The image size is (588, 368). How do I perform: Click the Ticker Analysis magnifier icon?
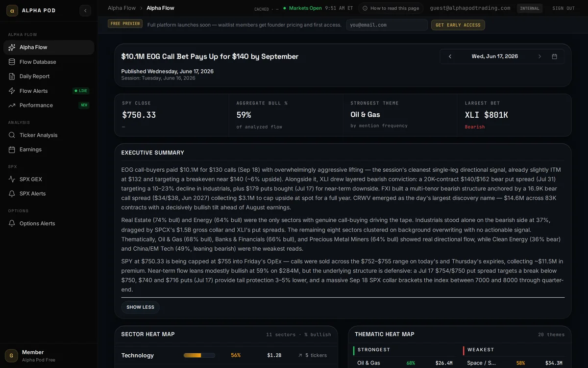[12, 135]
